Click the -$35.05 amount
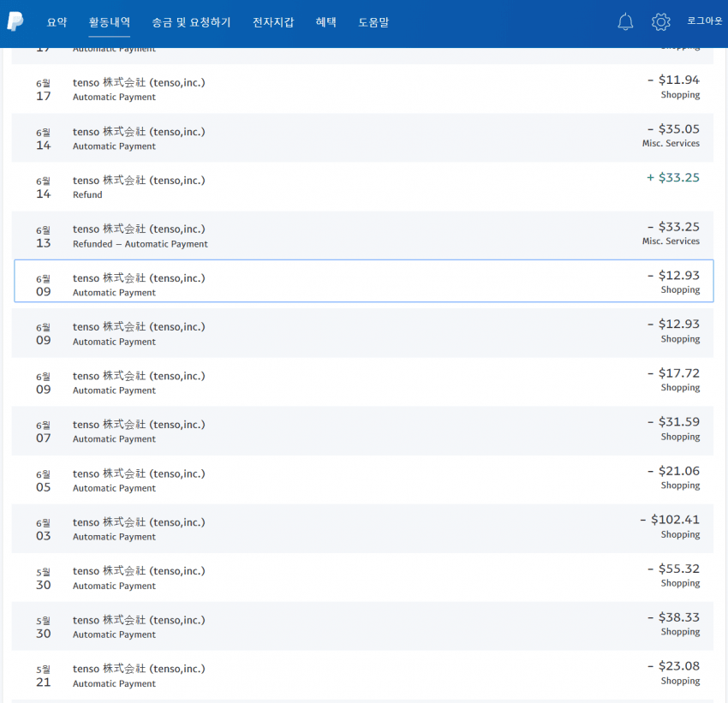Viewport: 728px width, 703px height. point(672,128)
